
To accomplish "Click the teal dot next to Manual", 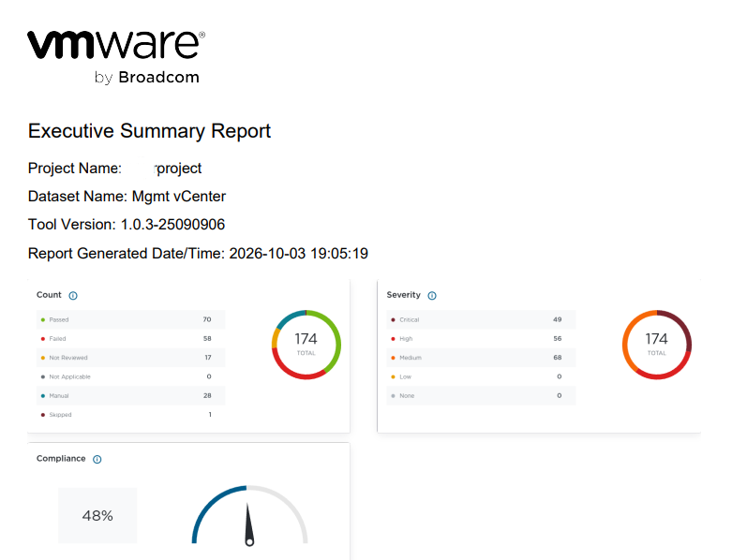I will click(x=42, y=396).
